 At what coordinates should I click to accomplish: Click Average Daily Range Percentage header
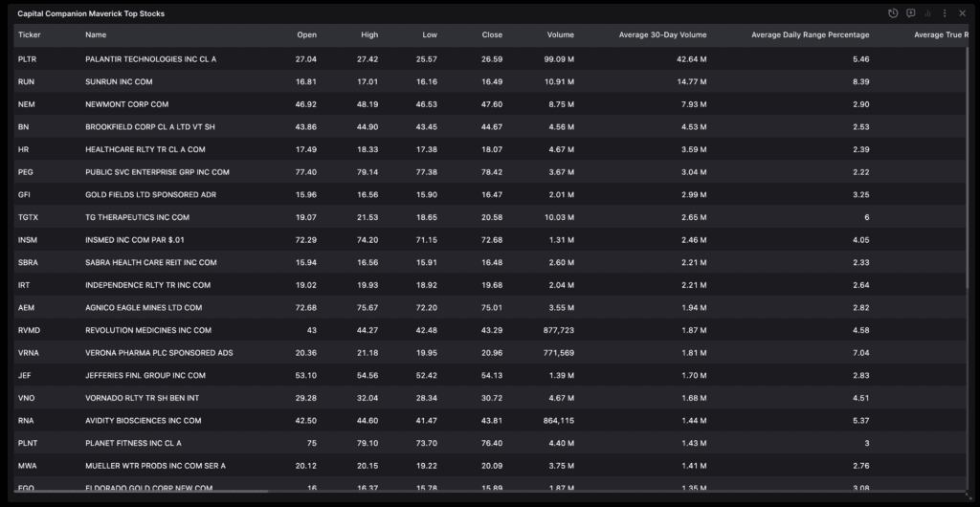pyautogui.click(x=810, y=35)
